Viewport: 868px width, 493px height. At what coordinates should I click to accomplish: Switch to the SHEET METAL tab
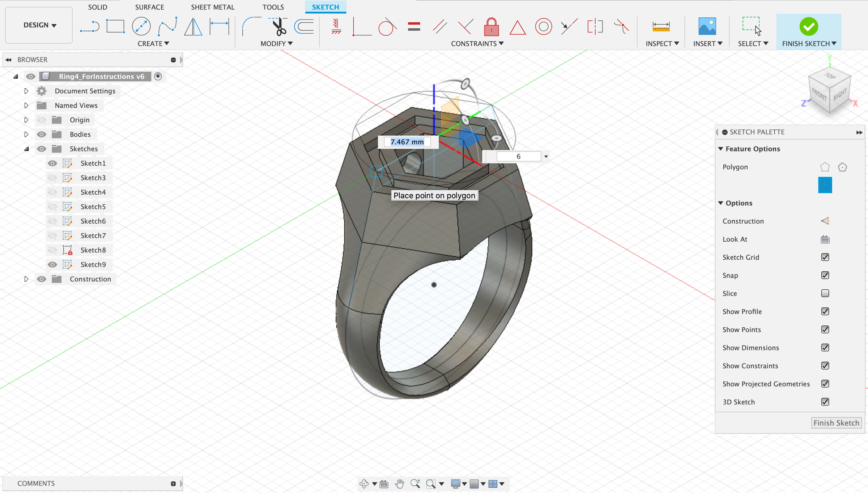pos(213,7)
